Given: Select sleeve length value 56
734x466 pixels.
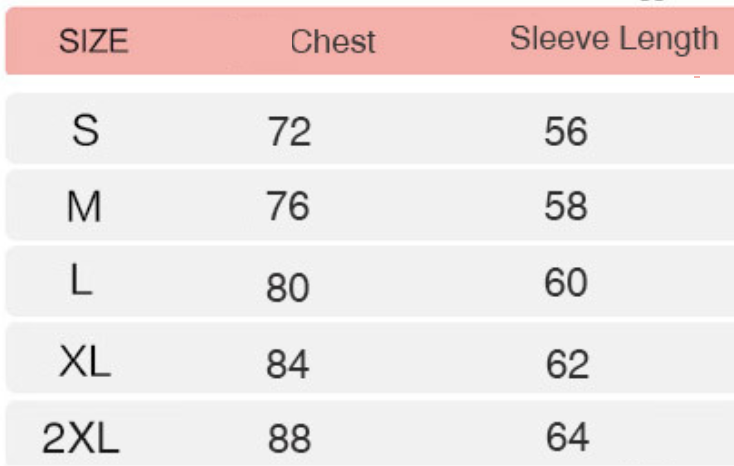Looking at the screenshot, I should pyautogui.click(x=565, y=132).
